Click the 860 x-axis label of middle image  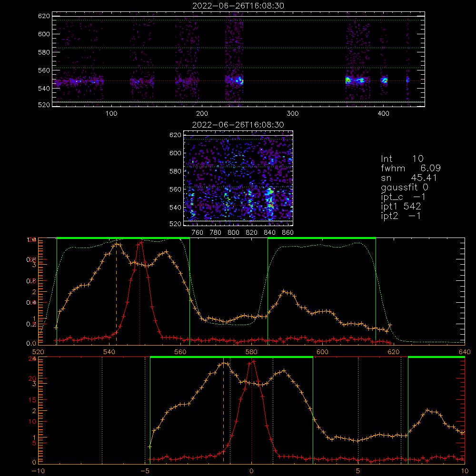pos(288,233)
